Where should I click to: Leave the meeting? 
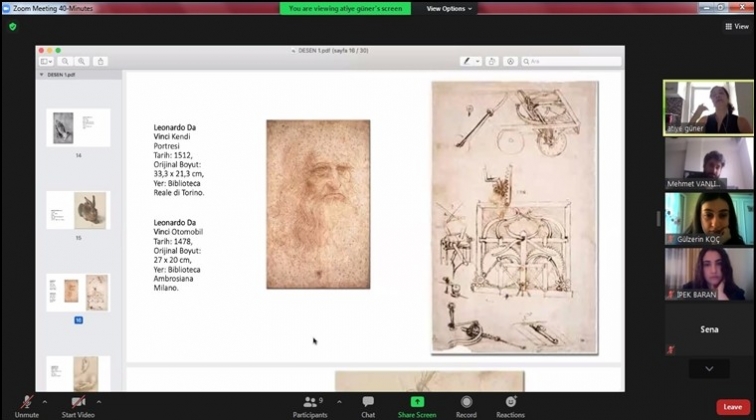pos(732,406)
